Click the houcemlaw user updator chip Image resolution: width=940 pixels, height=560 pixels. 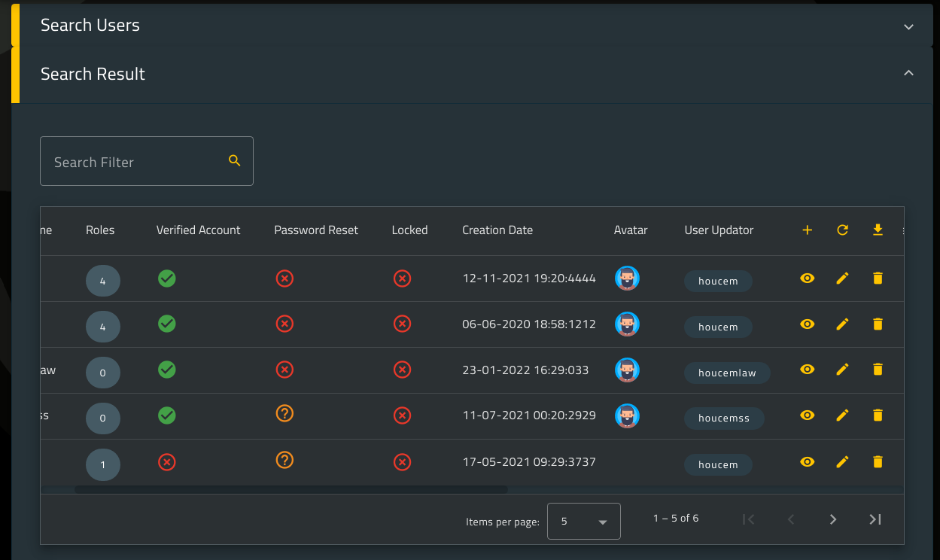[727, 373]
